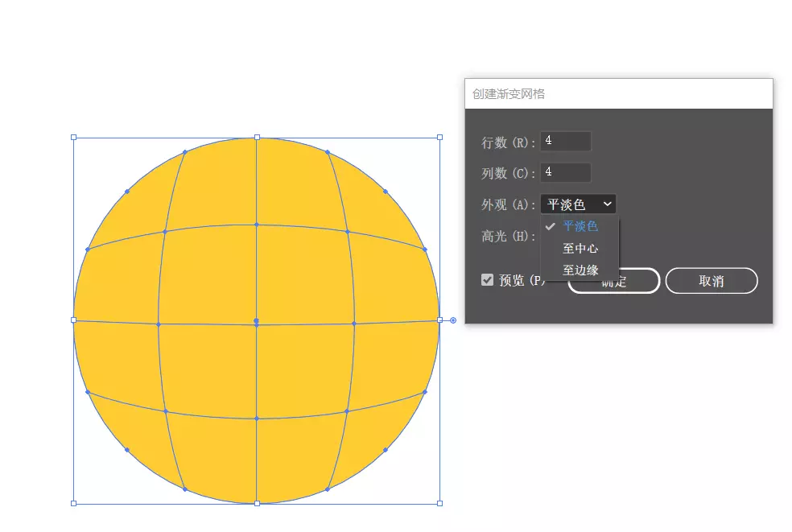Click the top-left bounding box handle
Image resolution: width=792 pixels, height=532 pixels.
74,138
